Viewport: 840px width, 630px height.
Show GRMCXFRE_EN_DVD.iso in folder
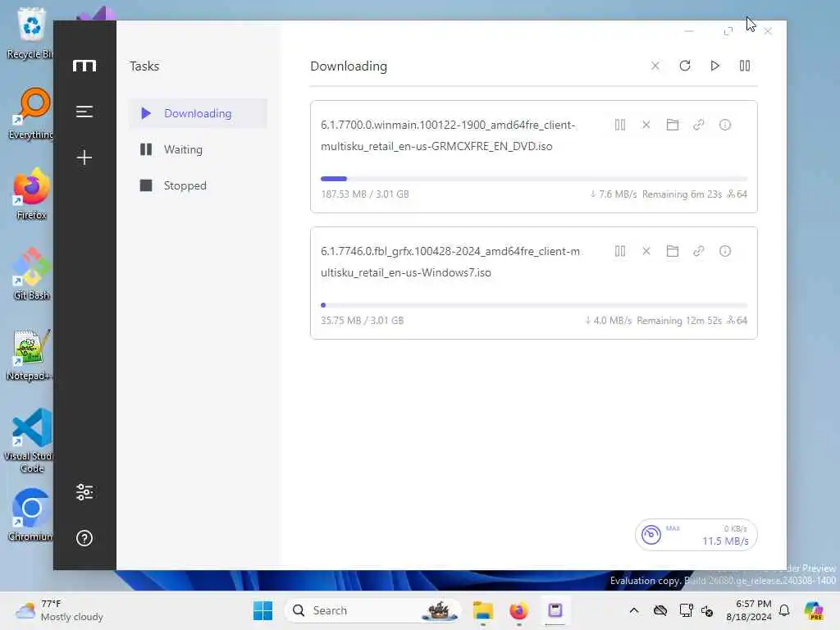pos(673,125)
